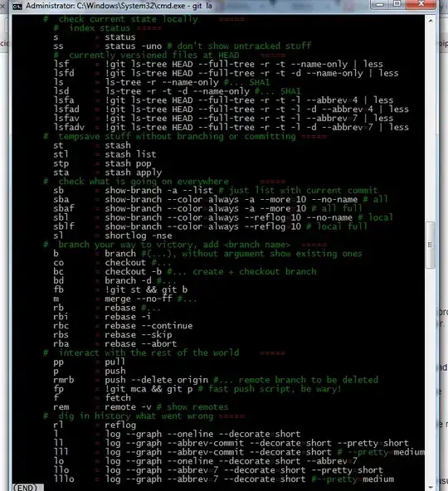
Task: Click the 'rebase --abort' command text
Action: (141, 344)
